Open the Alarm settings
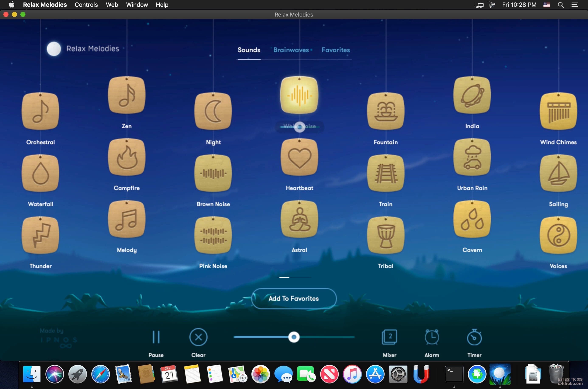The height and width of the screenshot is (389, 588). click(432, 337)
